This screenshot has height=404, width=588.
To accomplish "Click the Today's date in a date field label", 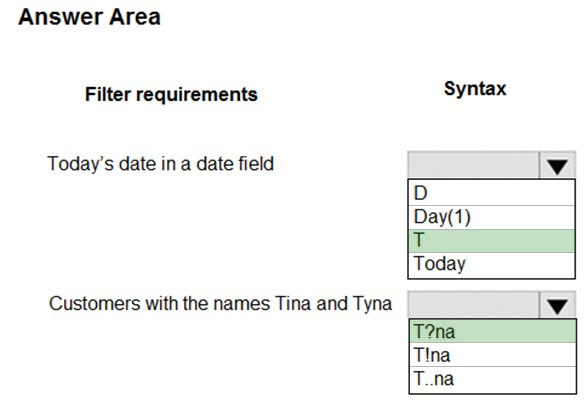I will tap(160, 164).
